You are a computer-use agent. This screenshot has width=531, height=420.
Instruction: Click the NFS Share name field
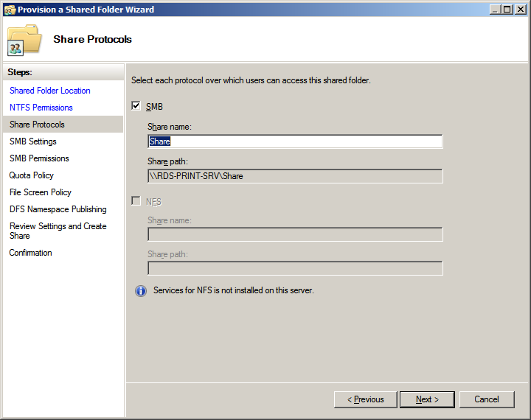(295, 234)
